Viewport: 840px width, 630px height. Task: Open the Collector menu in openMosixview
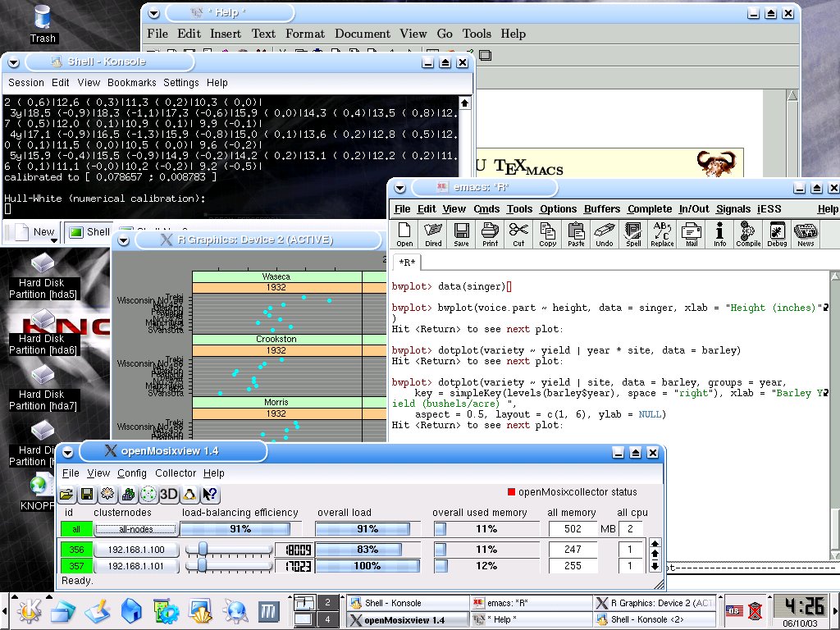click(176, 473)
